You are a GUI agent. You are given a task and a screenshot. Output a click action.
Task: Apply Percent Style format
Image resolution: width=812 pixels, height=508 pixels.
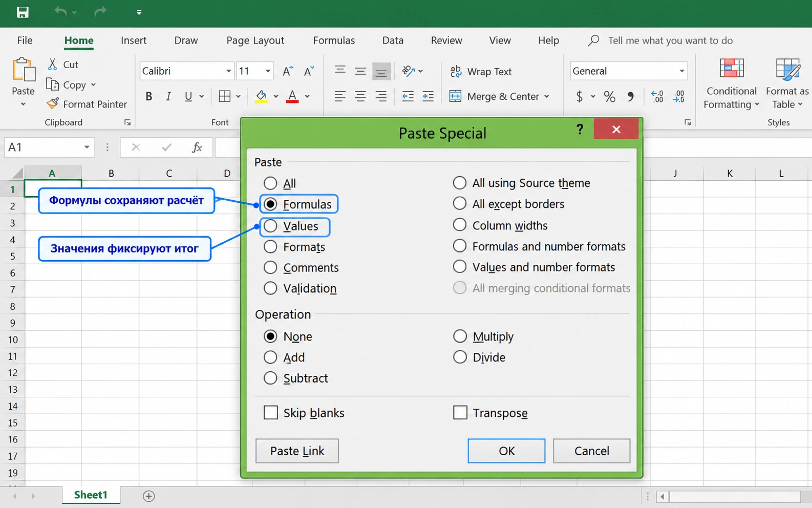click(x=609, y=96)
